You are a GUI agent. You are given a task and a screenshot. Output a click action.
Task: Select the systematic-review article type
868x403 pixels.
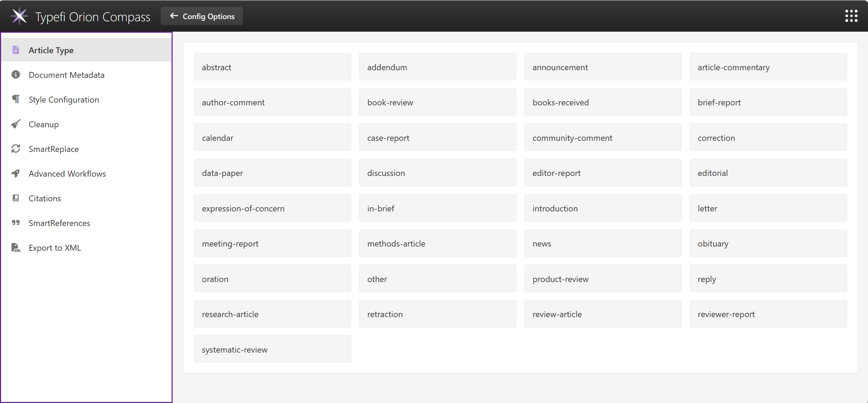(x=272, y=349)
